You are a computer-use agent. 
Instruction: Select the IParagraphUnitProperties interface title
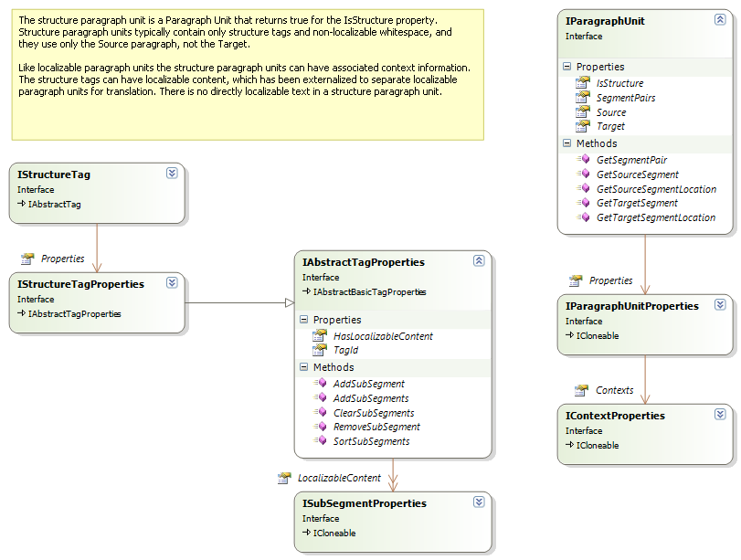click(x=631, y=306)
